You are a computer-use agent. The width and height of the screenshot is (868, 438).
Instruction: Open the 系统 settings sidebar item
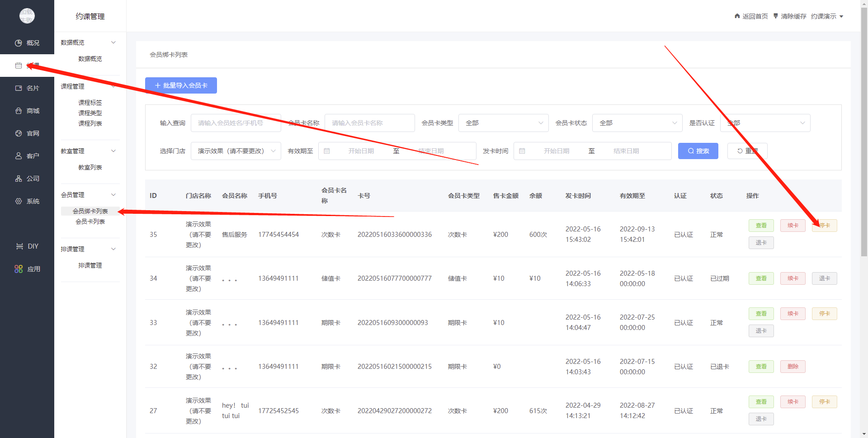(x=27, y=201)
